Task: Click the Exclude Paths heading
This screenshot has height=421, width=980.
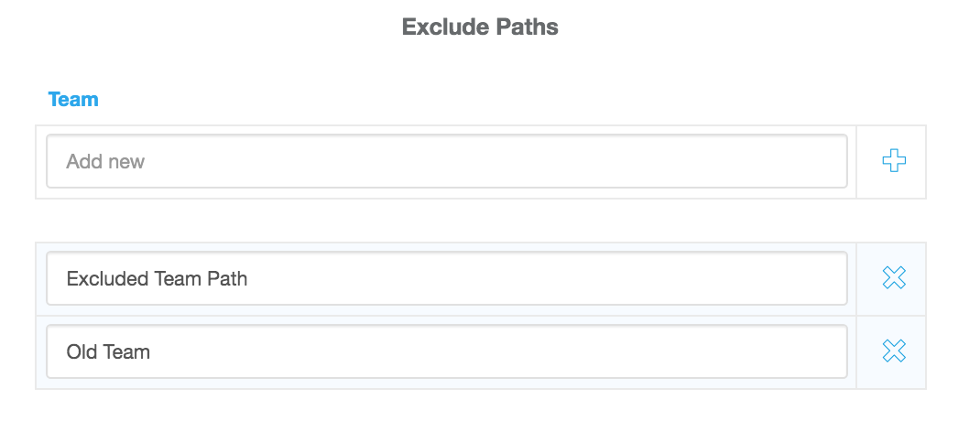Action: (480, 27)
